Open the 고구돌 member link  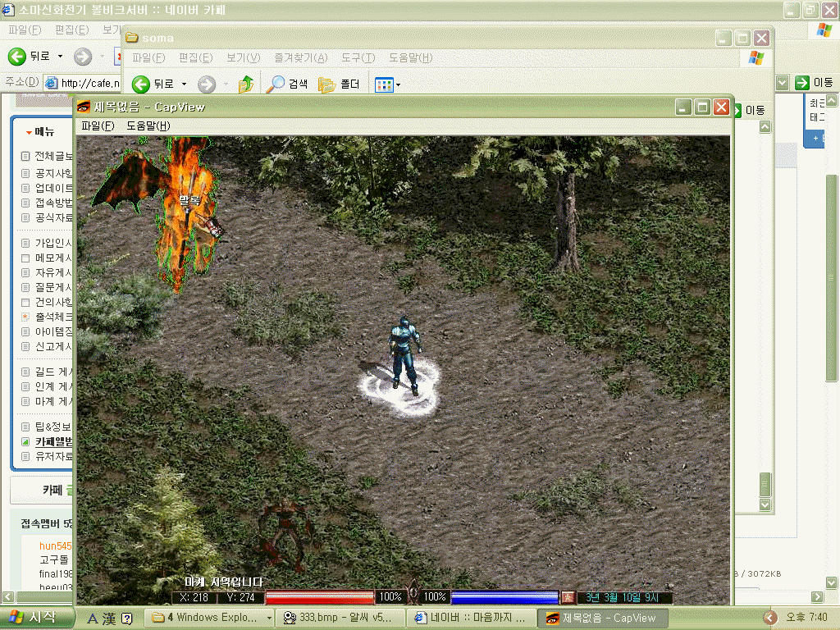(54, 559)
